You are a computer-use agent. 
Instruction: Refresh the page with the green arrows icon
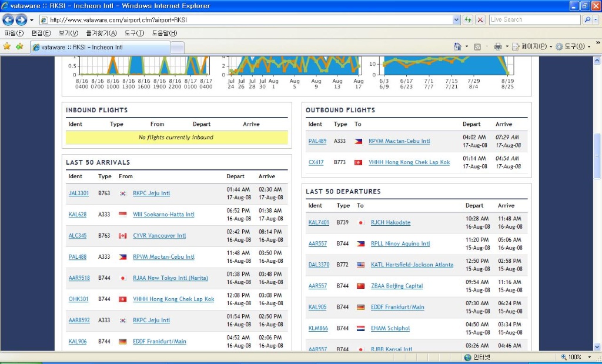pos(468,19)
